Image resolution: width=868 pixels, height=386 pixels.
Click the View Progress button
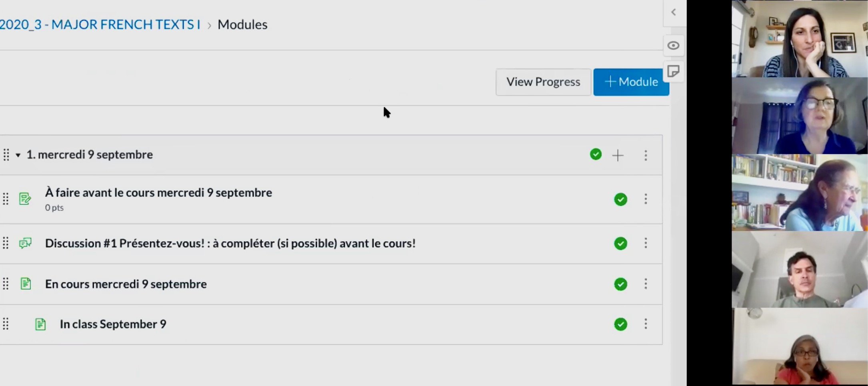coord(543,82)
